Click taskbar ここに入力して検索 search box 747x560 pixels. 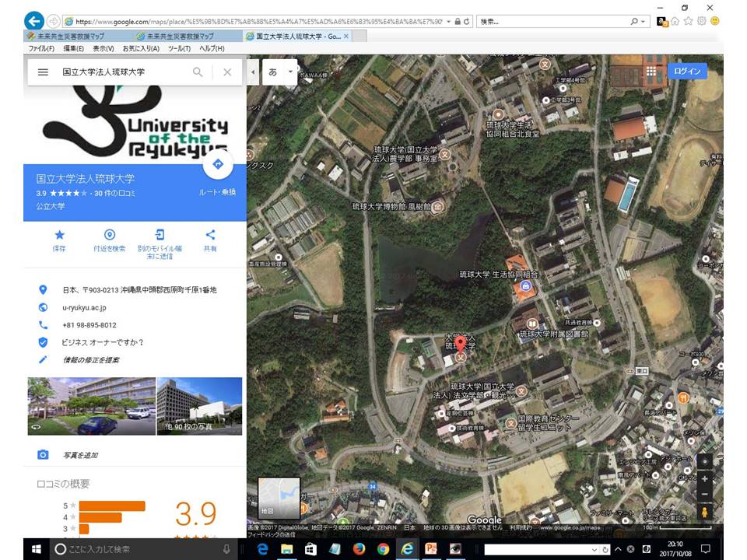(142, 549)
